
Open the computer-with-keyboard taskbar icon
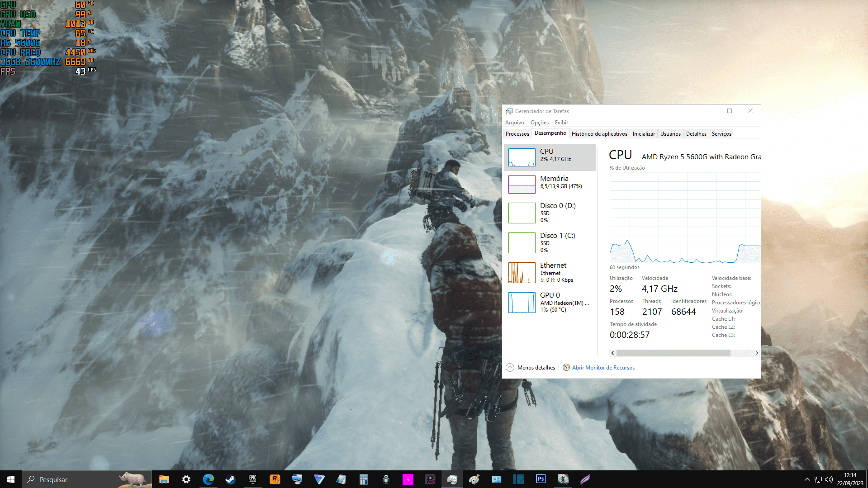pos(297,479)
